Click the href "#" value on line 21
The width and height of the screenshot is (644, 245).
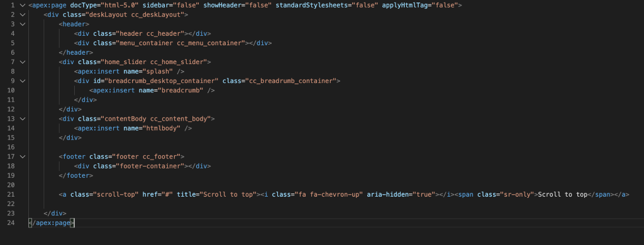click(x=167, y=194)
